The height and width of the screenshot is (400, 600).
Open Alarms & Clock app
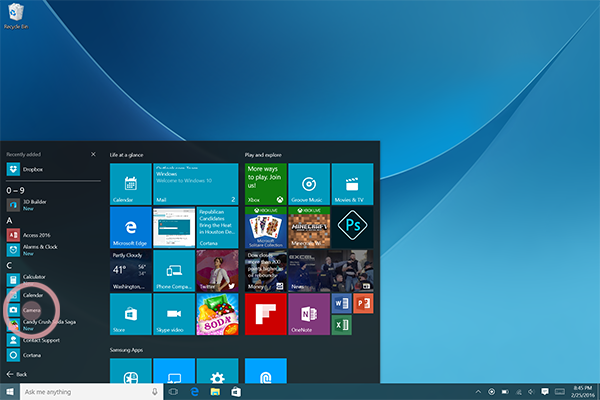coord(54,250)
